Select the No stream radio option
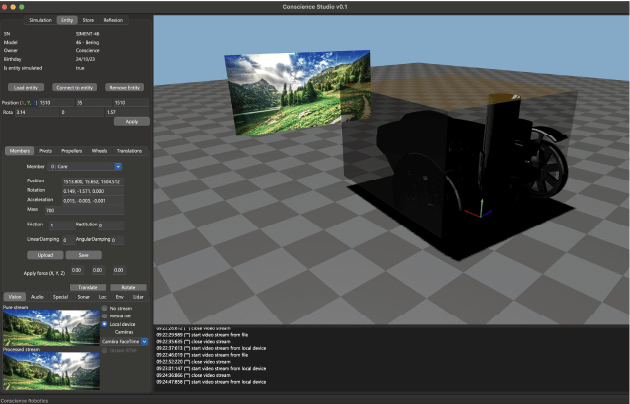The image size is (630, 404). (105, 308)
